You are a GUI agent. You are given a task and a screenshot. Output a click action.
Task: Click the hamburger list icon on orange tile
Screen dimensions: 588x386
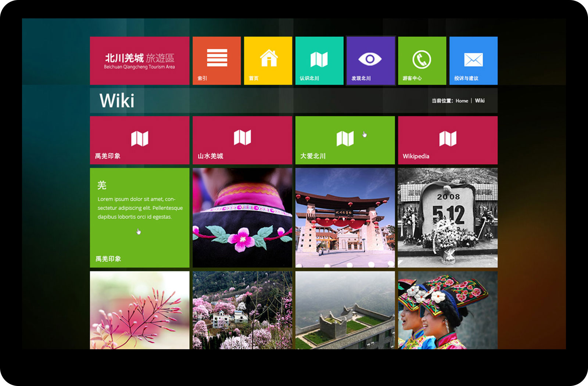(x=217, y=58)
